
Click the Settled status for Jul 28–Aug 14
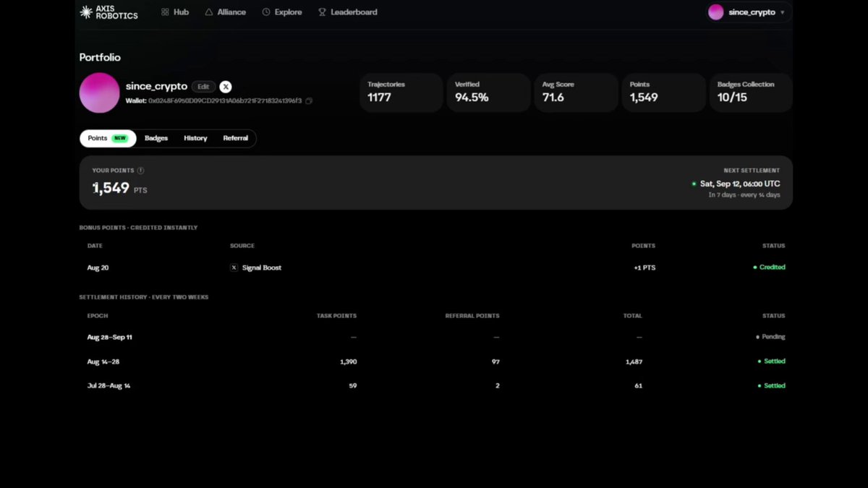click(771, 386)
